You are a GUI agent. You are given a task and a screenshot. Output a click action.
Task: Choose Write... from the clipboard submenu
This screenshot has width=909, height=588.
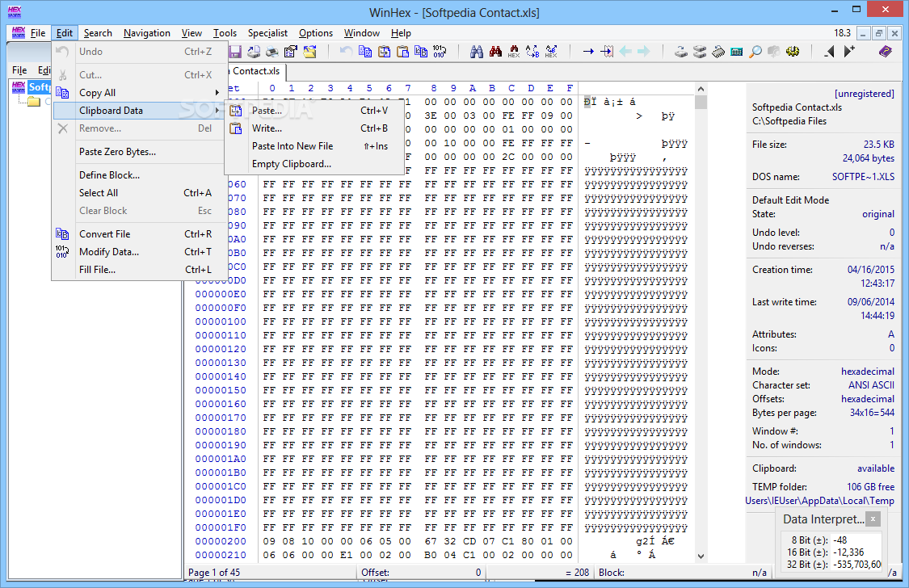314,128
